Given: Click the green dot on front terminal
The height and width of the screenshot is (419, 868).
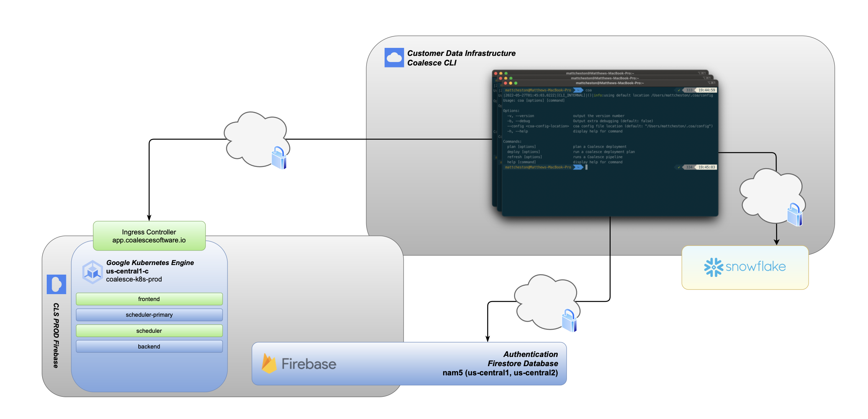Looking at the screenshot, I should [x=516, y=83].
